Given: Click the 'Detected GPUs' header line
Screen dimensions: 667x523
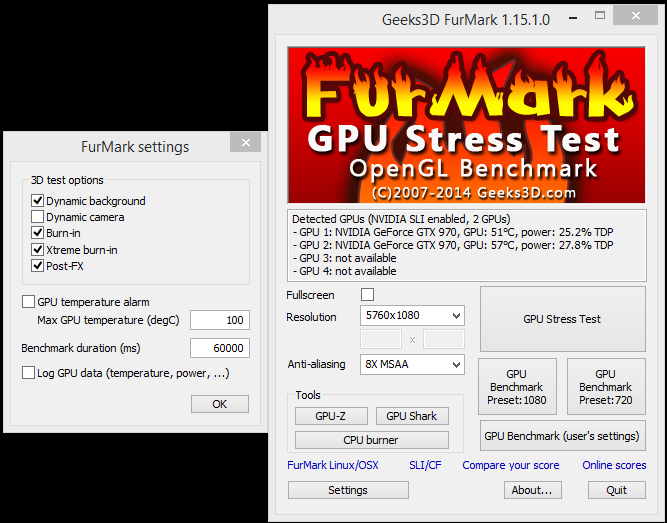Looking at the screenshot, I should 401,219.
